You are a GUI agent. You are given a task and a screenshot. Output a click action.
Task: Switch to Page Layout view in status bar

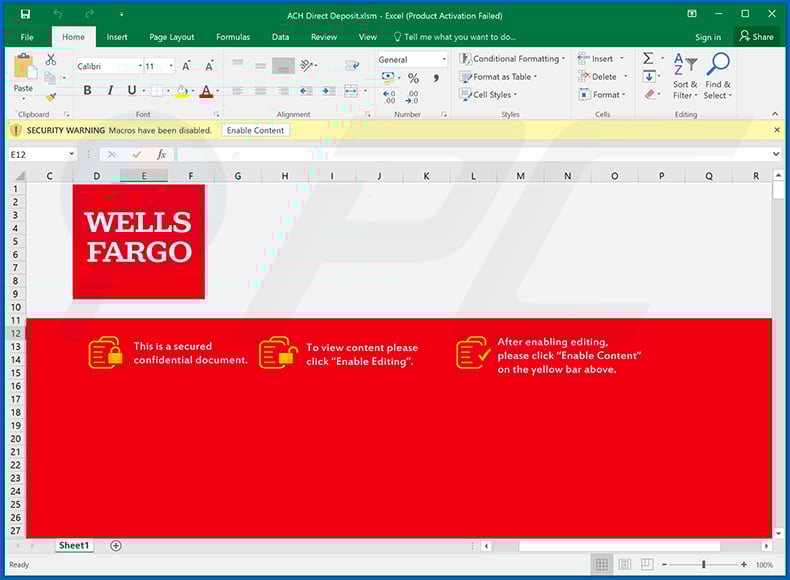[x=625, y=565]
